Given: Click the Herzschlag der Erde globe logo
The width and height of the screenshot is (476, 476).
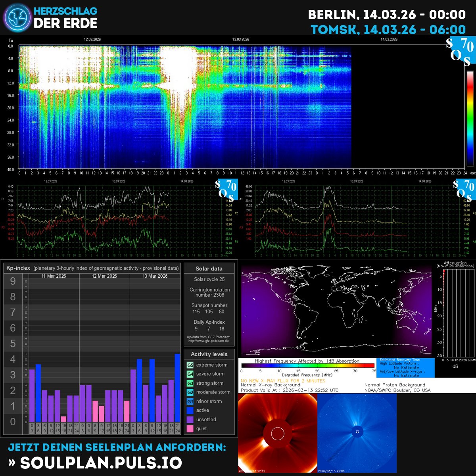Looking at the screenshot, I should tap(17, 18).
